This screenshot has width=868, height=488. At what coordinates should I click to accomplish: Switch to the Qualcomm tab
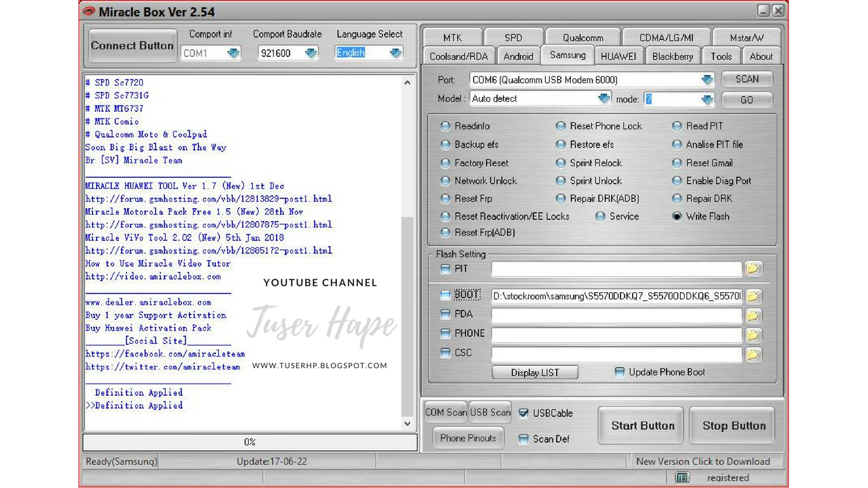[x=583, y=38]
